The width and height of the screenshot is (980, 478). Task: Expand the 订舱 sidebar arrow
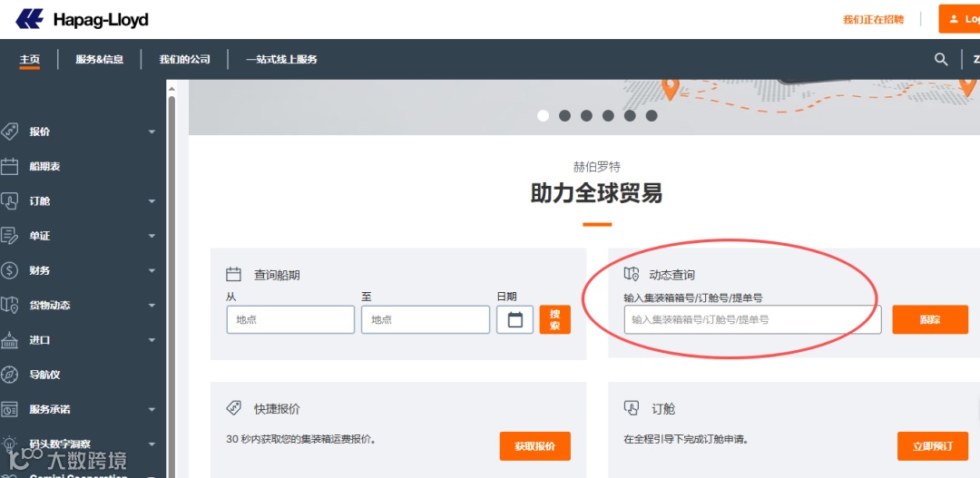pos(152,201)
